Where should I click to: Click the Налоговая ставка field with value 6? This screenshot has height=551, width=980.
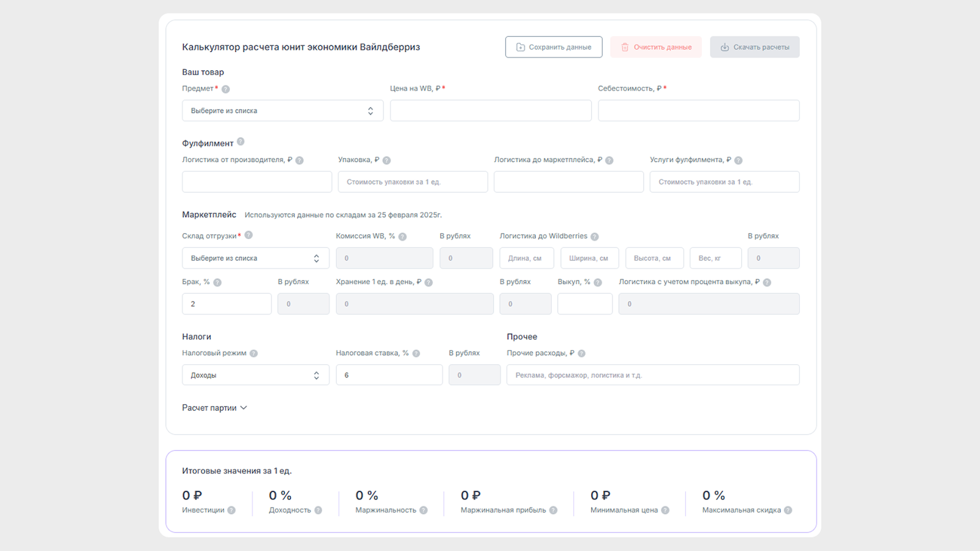pos(389,375)
